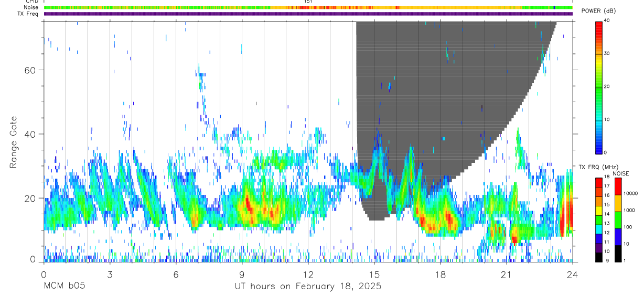Click the purple swatch in TX frequency legend
This screenshot has width=644, height=297.
(599, 248)
